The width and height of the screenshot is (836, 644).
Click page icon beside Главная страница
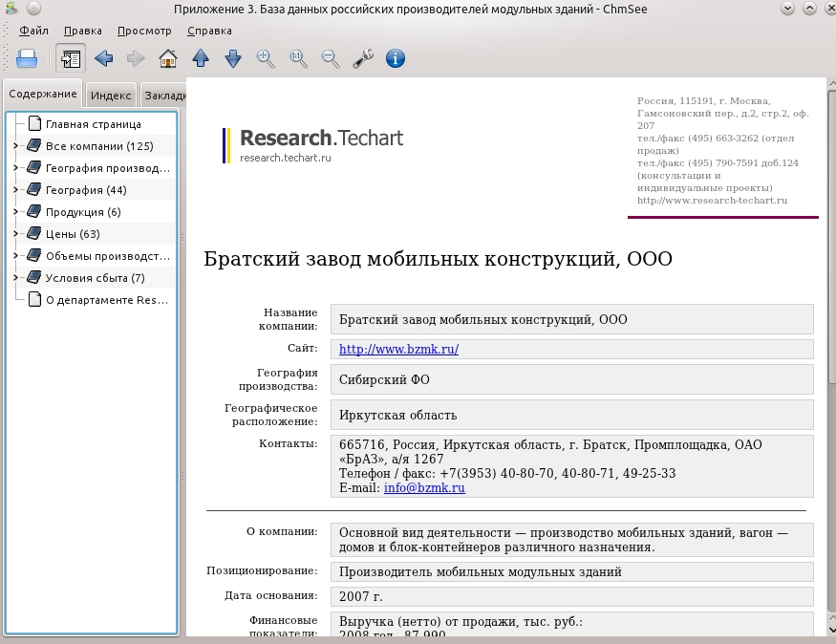(34, 123)
